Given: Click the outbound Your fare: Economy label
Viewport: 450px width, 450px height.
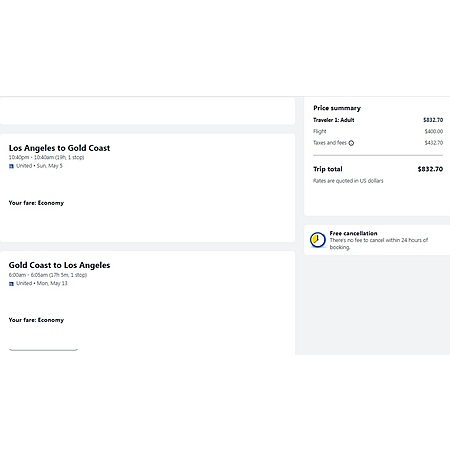Looking at the screenshot, I should tap(36, 203).
